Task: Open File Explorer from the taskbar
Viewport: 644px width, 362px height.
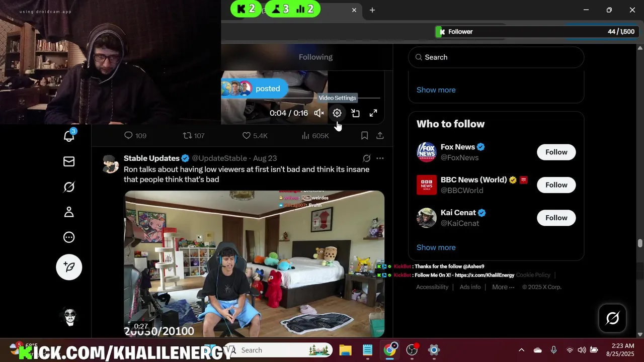Action: point(345,350)
